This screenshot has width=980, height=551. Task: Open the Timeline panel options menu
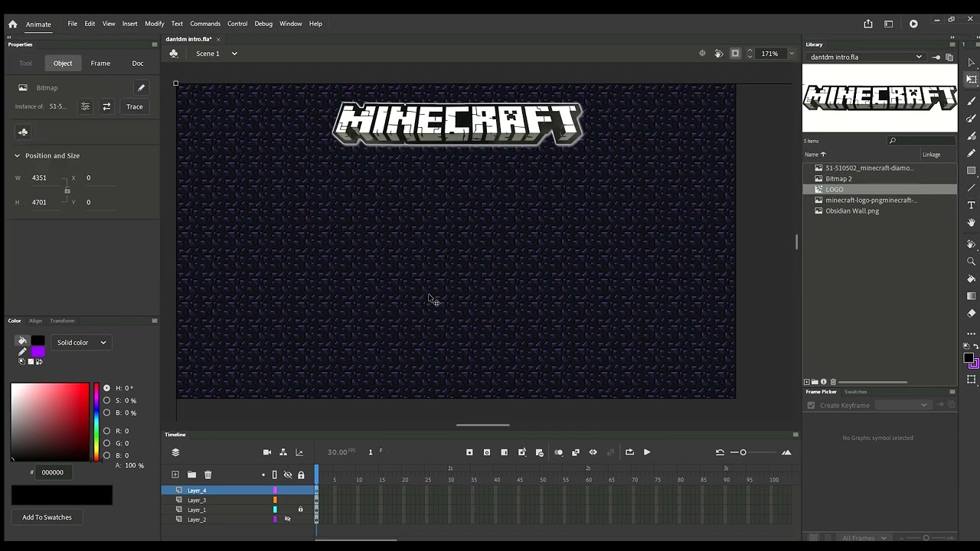795,435
